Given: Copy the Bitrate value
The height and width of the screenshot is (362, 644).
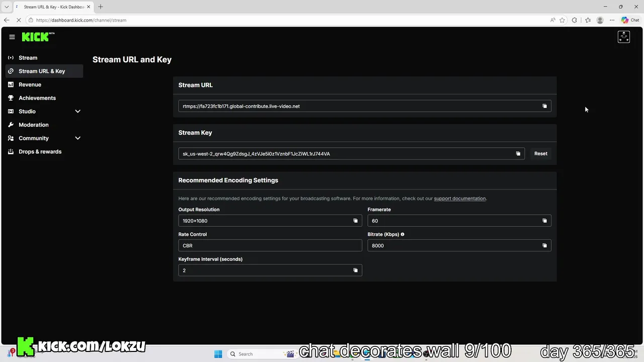Looking at the screenshot, I should coord(544,245).
